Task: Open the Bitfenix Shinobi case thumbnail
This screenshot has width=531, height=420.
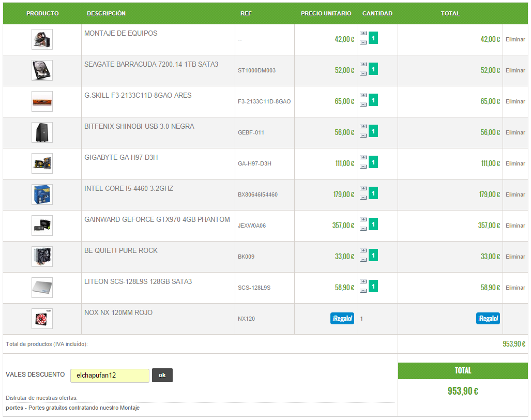Action: click(x=42, y=132)
